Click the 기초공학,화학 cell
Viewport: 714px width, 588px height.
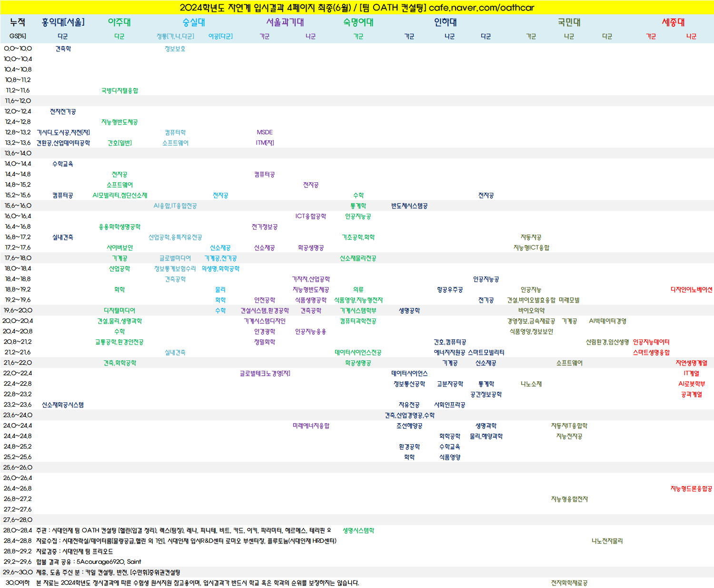point(358,237)
